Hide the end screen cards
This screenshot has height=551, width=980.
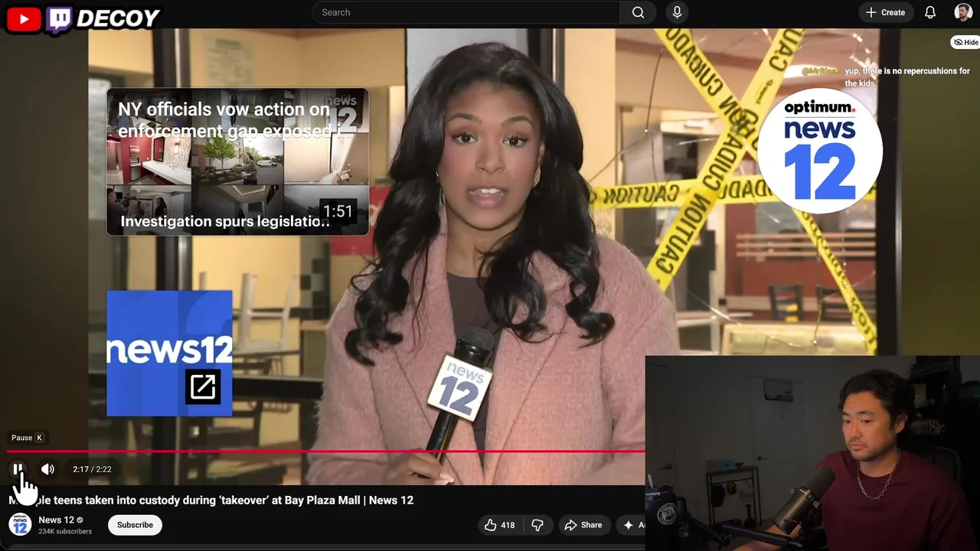coord(965,42)
